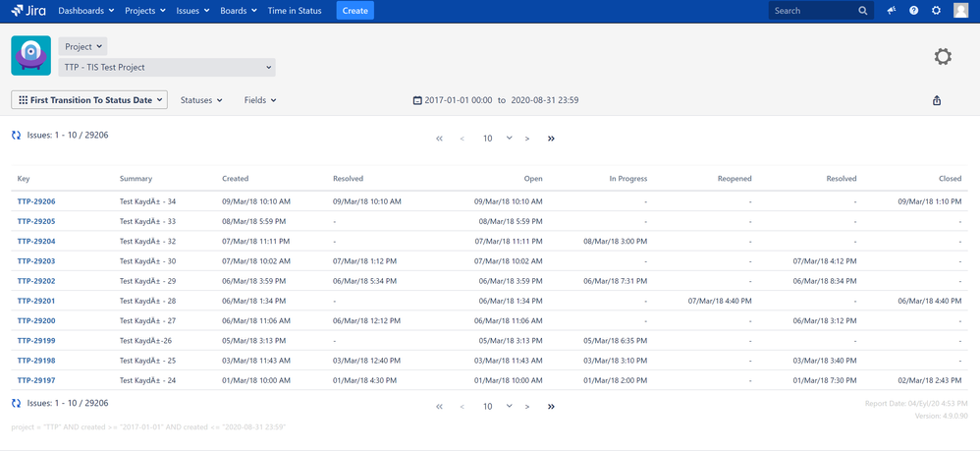Image resolution: width=980 pixels, height=451 pixels.
Task: Click the calendar icon beside the date range
Action: [417, 100]
